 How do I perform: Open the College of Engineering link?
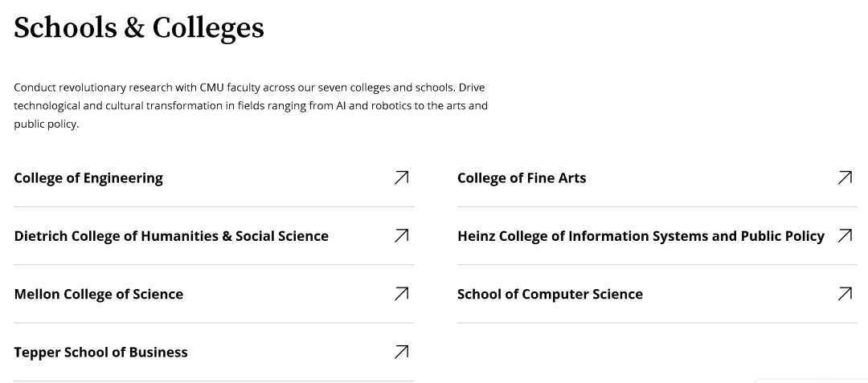point(88,178)
